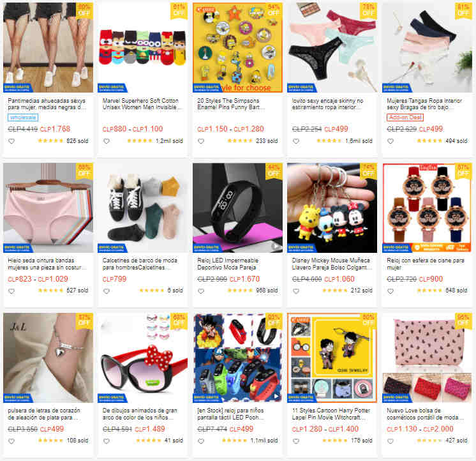This screenshot has height=461, width=476.
Task: Click star rating on Calcetines de barco item
Action: click(151, 291)
